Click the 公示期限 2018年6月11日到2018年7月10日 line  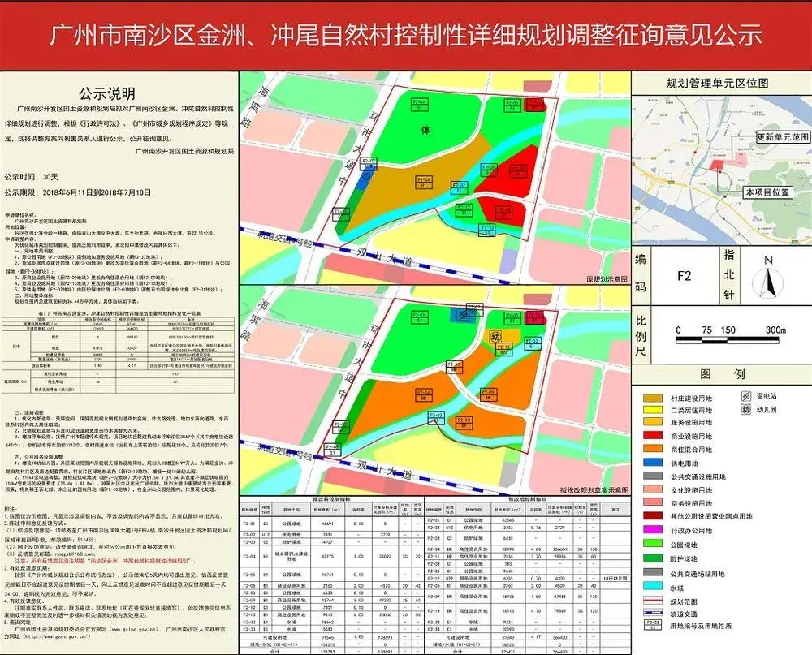click(78, 192)
